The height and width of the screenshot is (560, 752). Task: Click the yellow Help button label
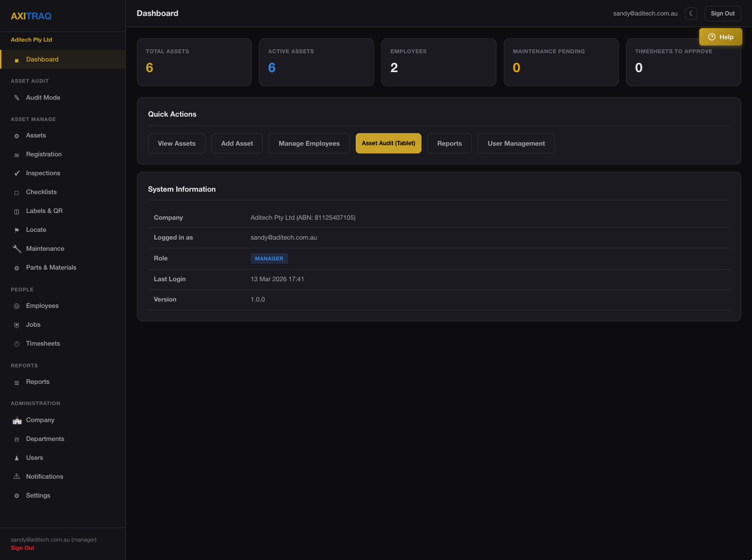pyautogui.click(x=726, y=37)
